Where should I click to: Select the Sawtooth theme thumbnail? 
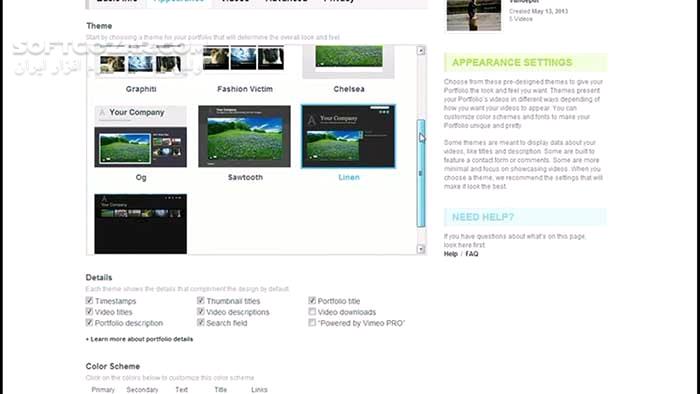tap(244, 137)
